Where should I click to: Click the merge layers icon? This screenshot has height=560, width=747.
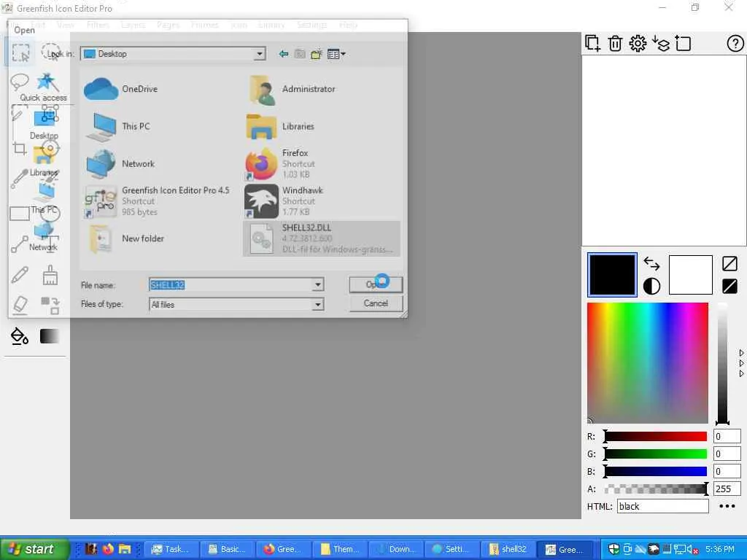(x=661, y=43)
